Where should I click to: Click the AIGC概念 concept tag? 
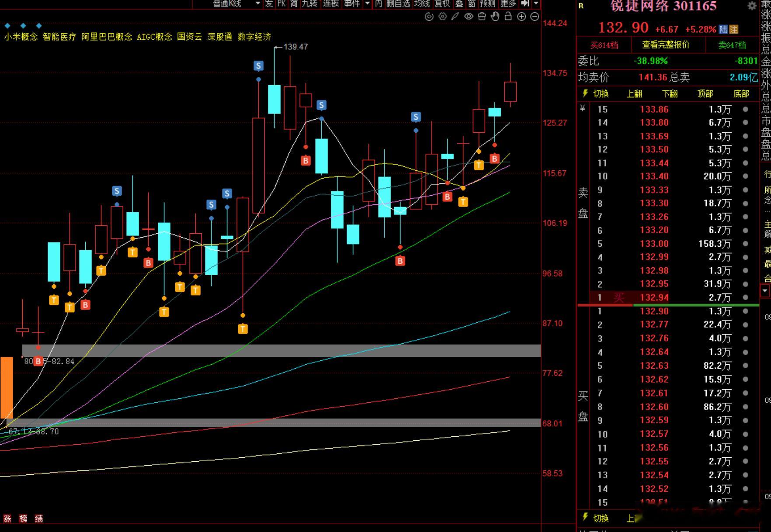coord(154,37)
